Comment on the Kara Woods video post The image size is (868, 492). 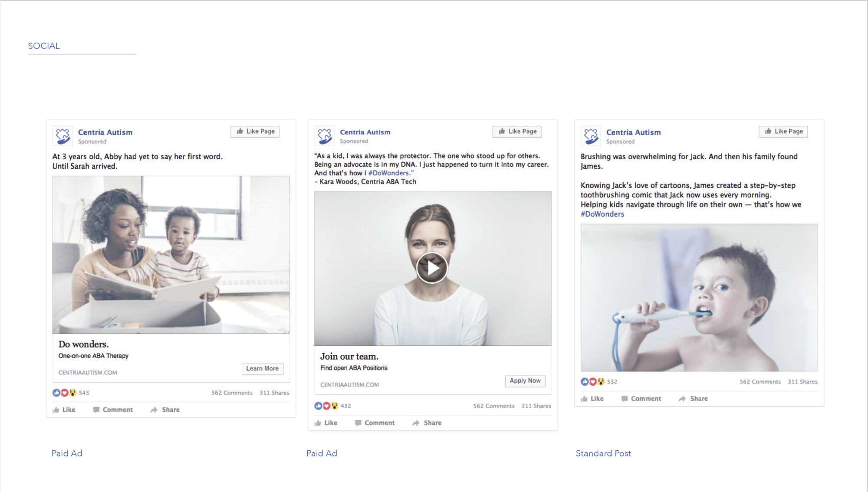pyautogui.click(x=375, y=423)
